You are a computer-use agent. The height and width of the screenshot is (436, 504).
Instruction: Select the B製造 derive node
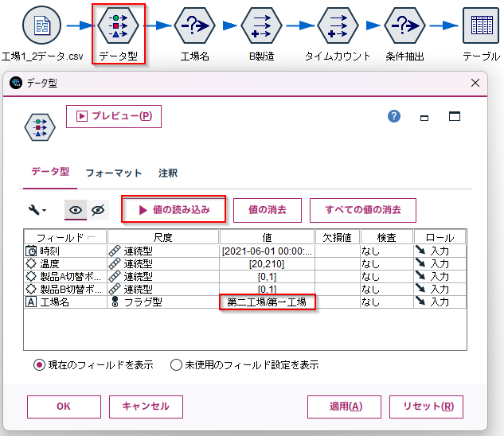coord(262,25)
